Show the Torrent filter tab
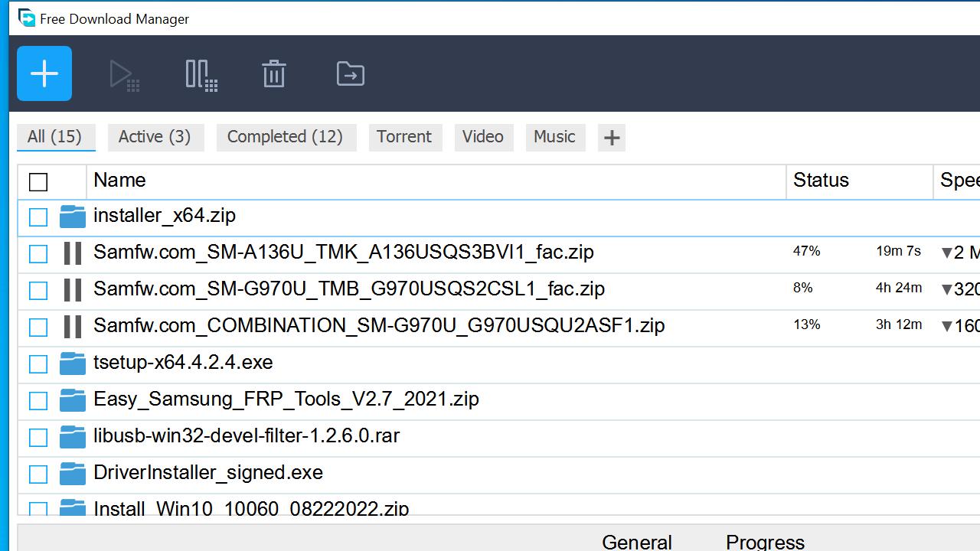980x551 pixels. click(x=404, y=137)
